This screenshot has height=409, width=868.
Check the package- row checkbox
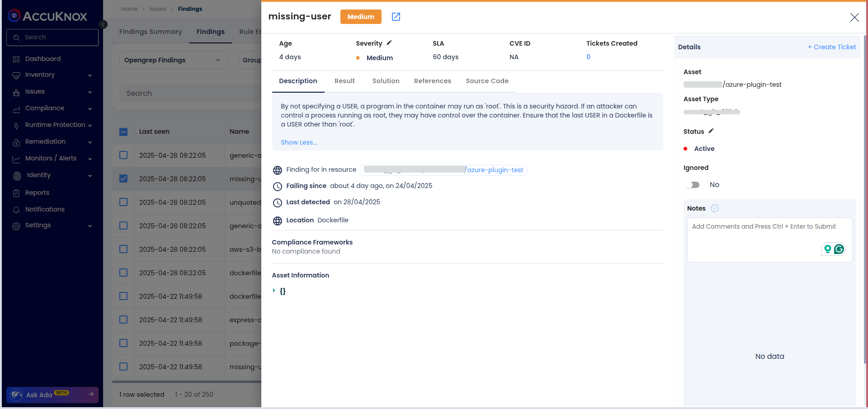point(123,343)
